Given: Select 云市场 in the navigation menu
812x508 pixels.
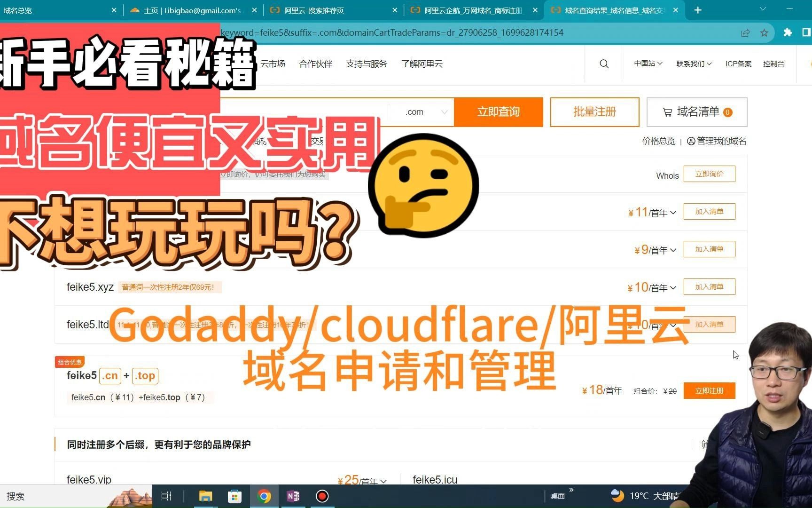Looking at the screenshot, I should (273, 63).
